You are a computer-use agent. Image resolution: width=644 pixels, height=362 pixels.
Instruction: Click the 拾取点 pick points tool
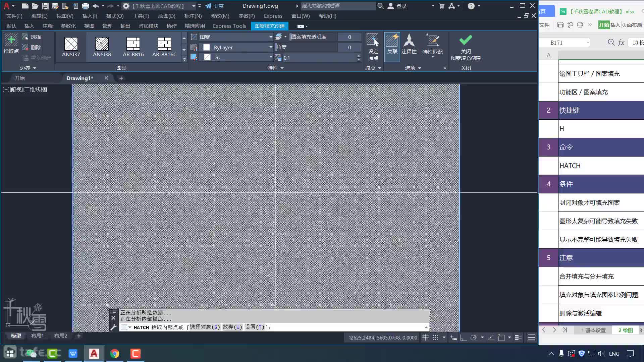11,44
